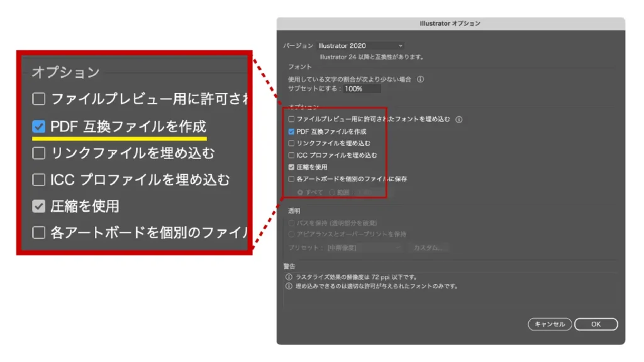Viewport: 644px width, 362px height.
Task: Toggle 圧縮を使用 in the small dialog
Action: (x=291, y=167)
